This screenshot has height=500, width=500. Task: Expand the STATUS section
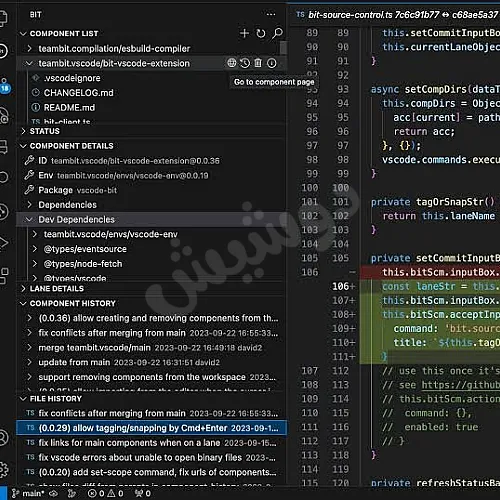(23, 131)
